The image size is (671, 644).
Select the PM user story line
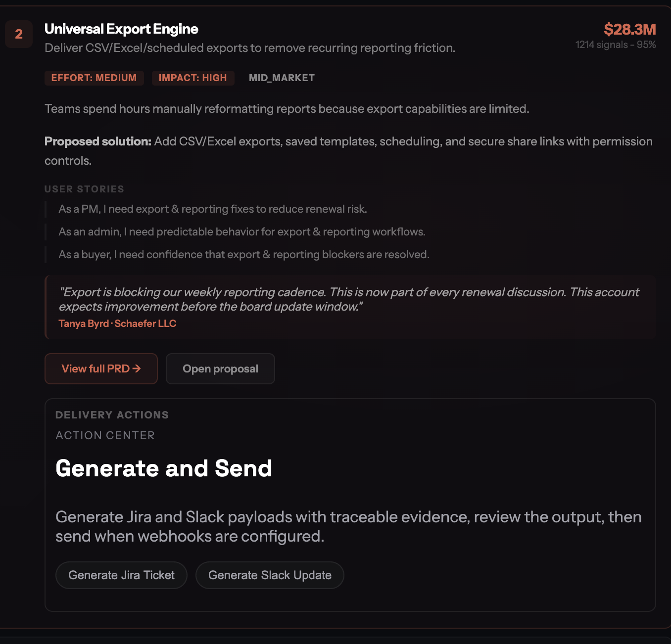pyautogui.click(x=213, y=209)
